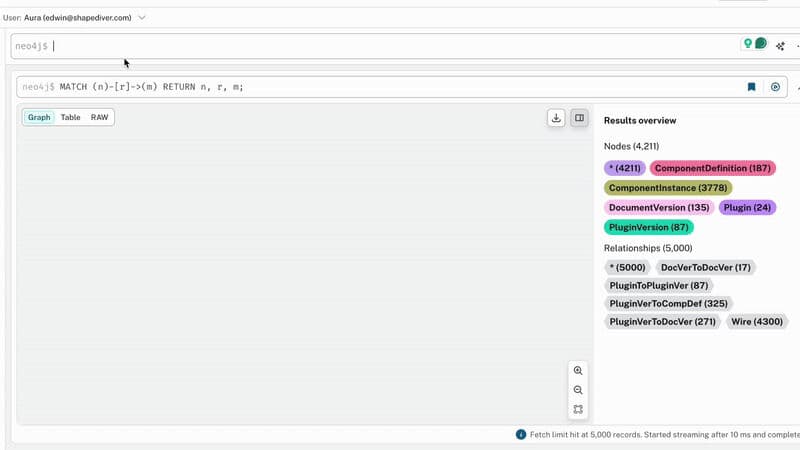Viewport: 800px width, 450px height.
Task: Switch to the RAW view tab
Action: pyautogui.click(x=99, y=117)
